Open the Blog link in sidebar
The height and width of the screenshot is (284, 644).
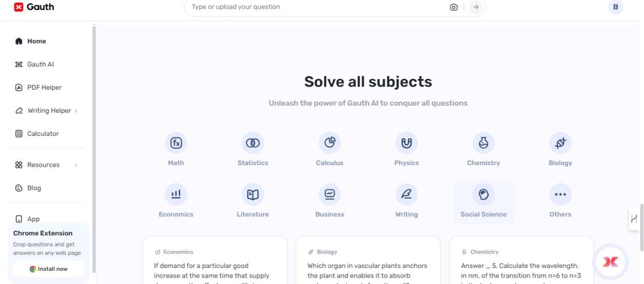pos(34,188)
